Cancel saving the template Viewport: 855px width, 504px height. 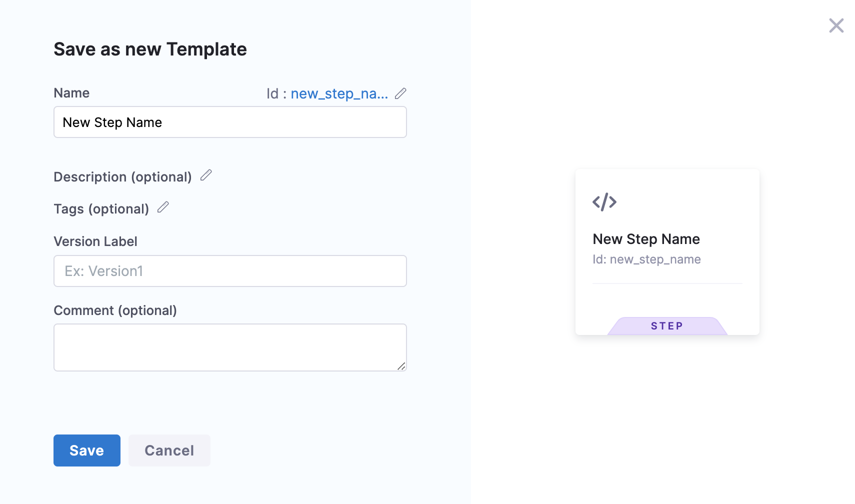tap(169, 450)
